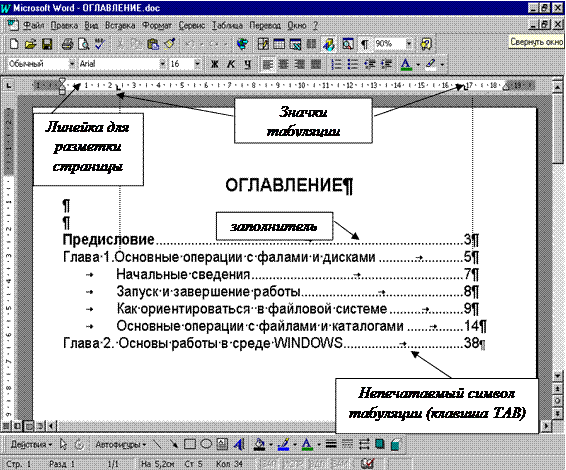Open font size 16 dropdown arrow

point(197,64)
